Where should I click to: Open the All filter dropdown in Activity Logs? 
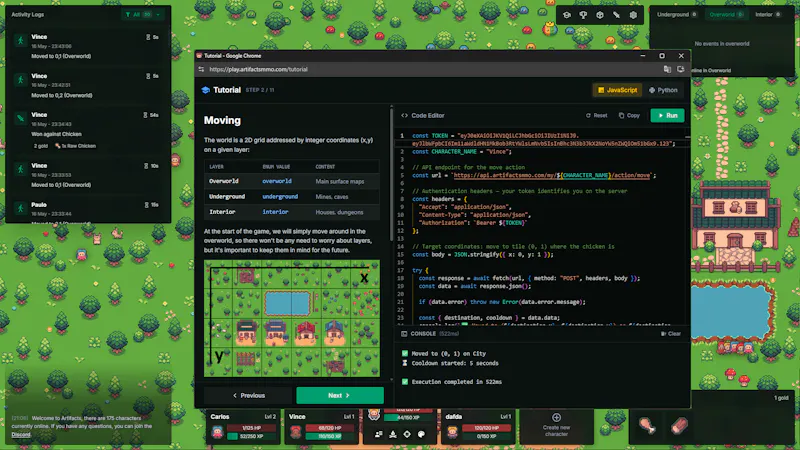tap(142, 15)
